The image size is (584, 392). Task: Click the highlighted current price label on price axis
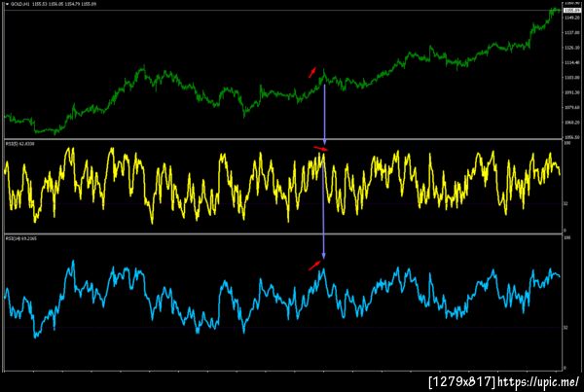point(572,11)
